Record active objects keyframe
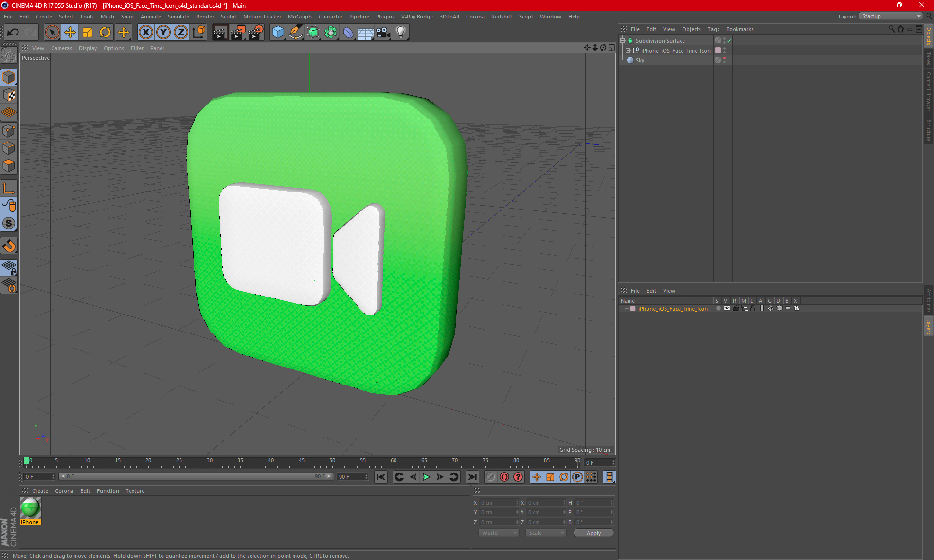Screen dimensions: 934x560 pyautogui.click(x=490, y=477)
